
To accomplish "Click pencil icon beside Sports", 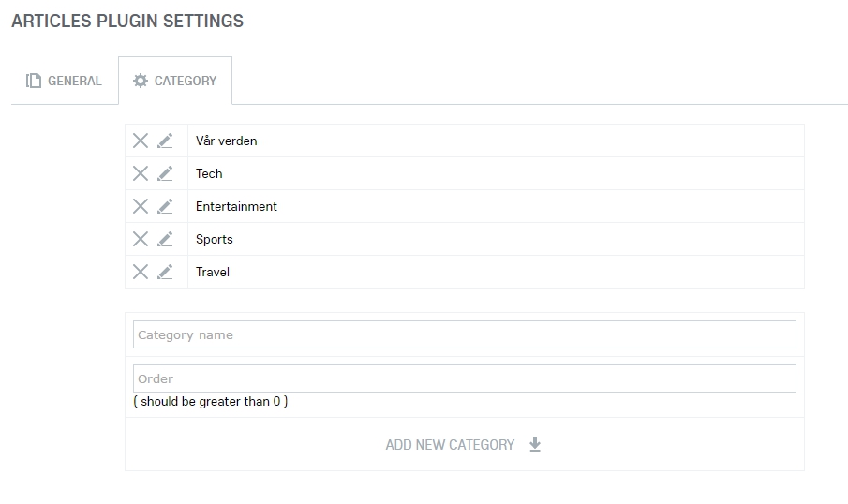I will click(x=165, y=239).
